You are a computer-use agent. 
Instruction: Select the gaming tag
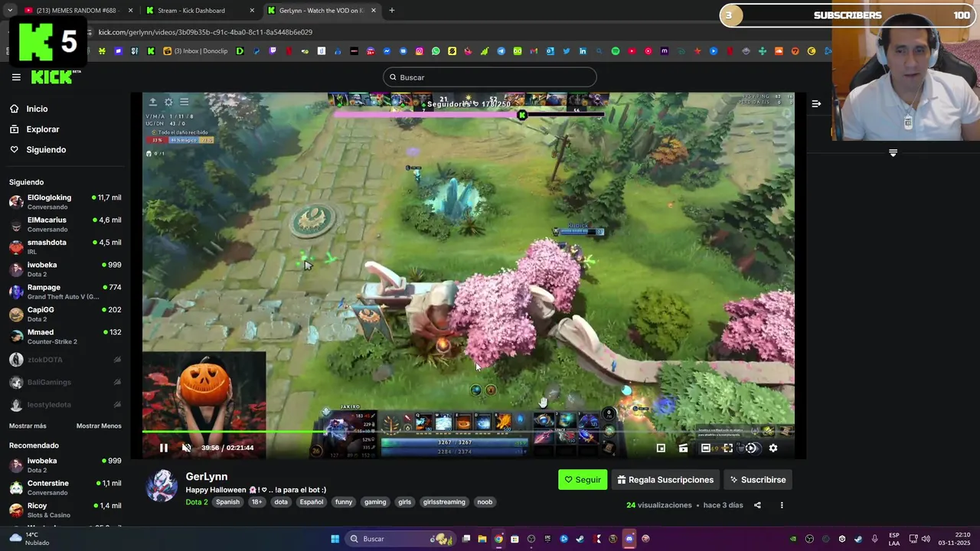click(x=375, y=502)
